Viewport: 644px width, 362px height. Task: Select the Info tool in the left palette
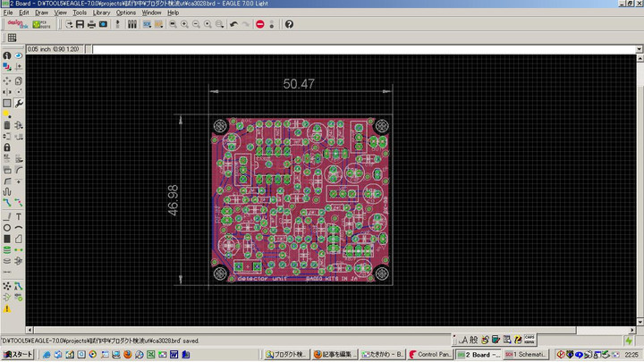7,55
